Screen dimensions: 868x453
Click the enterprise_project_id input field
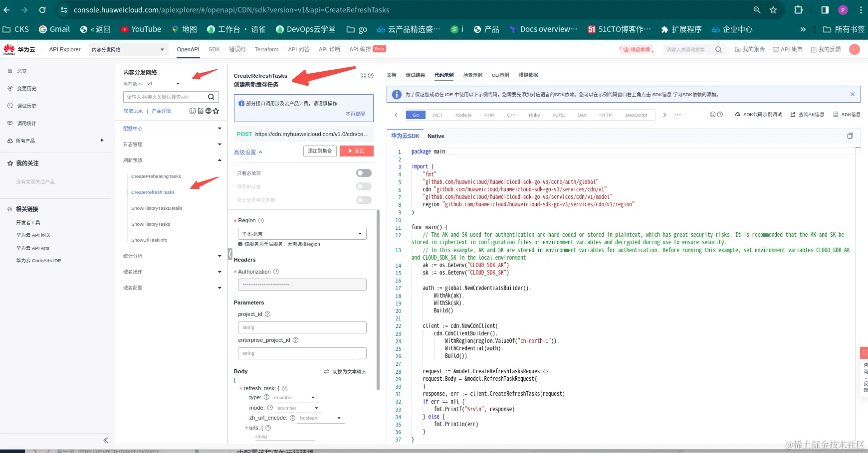302,353
